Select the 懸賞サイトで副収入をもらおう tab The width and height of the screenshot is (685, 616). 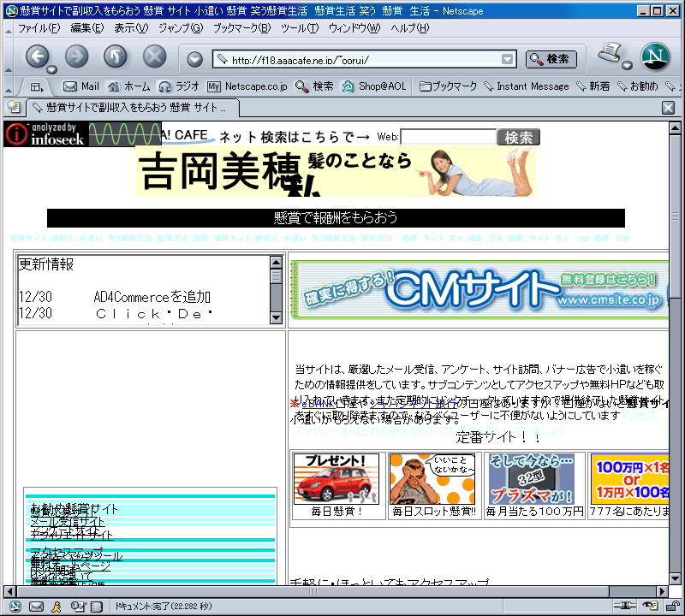(134, 108)
